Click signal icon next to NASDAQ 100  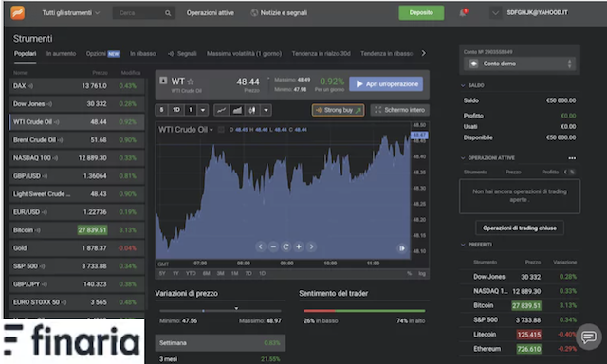[55, 157]
